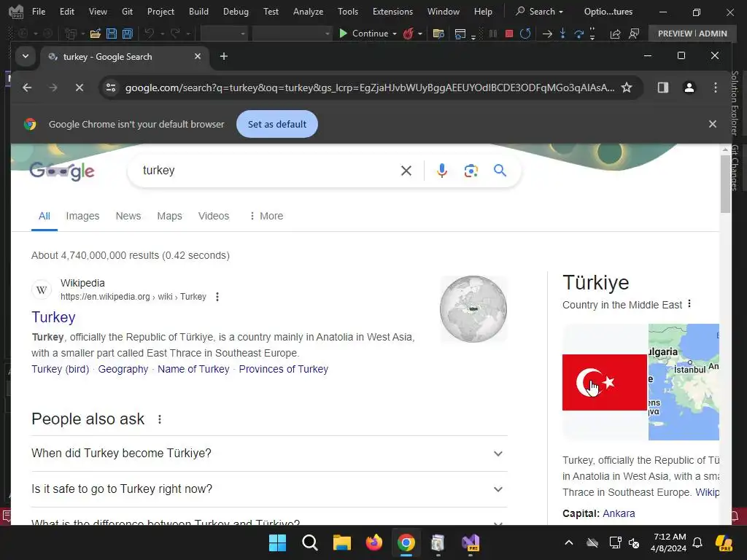Open Firefox from the taskbar
Screen dimensions: 747x560
(374, 542)
